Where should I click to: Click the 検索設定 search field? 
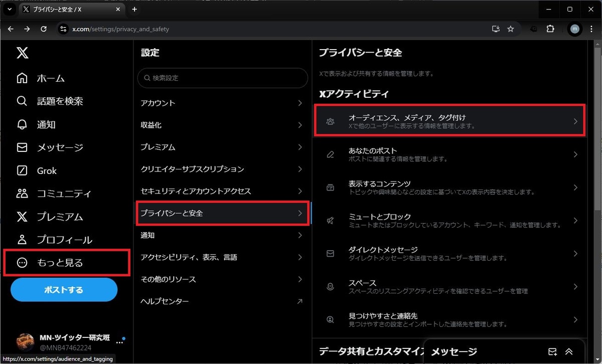223,78
